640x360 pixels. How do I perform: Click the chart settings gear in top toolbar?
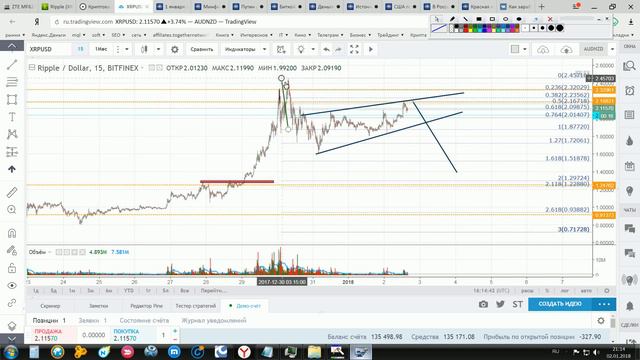(x=175, y=49)
